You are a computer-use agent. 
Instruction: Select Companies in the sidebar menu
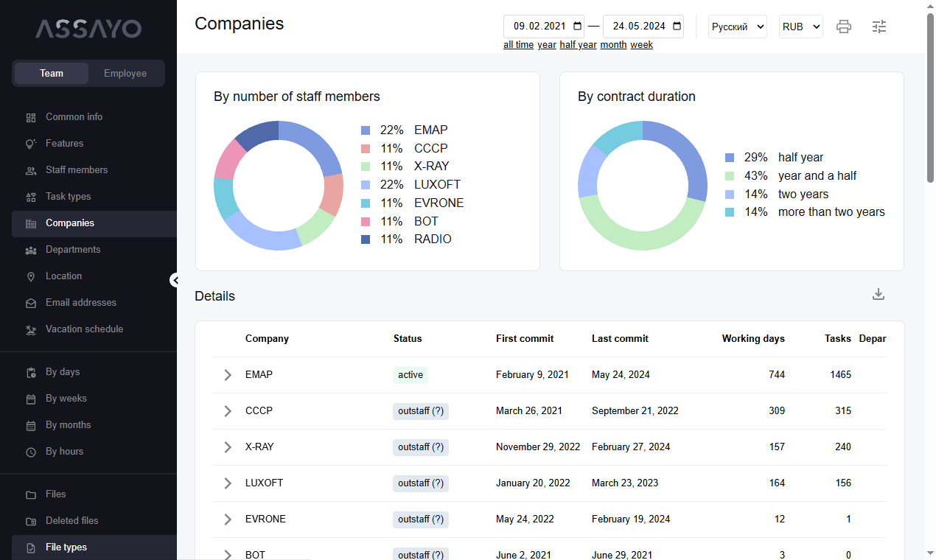(94, 223)
